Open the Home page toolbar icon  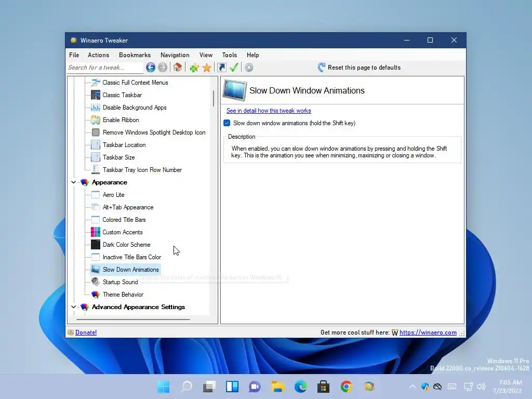click(178, 67)
